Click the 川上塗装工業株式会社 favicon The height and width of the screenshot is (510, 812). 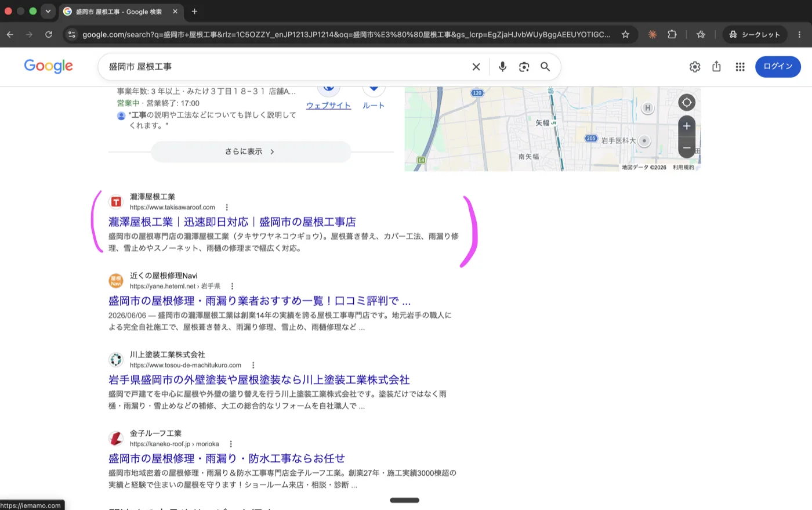pos(116,360)
